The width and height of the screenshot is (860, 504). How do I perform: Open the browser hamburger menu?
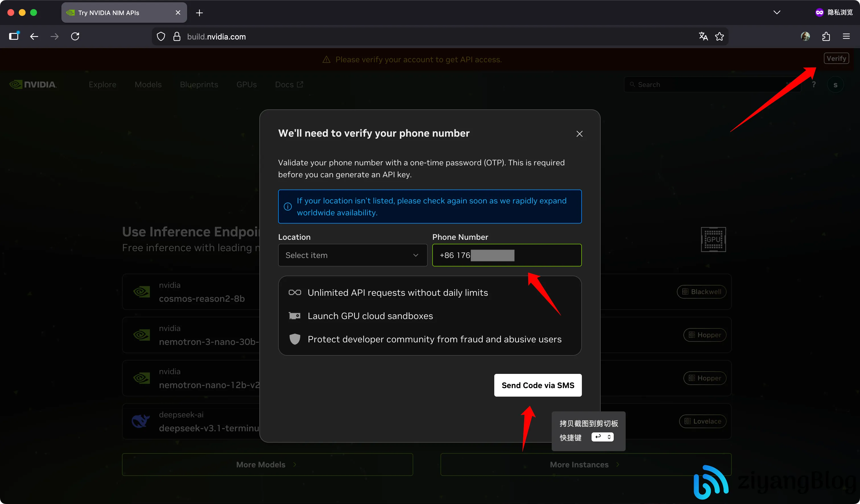pos(846,36)
